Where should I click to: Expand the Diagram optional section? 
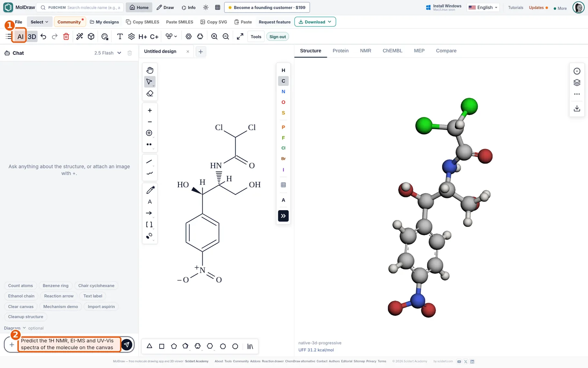pos(15,328)
